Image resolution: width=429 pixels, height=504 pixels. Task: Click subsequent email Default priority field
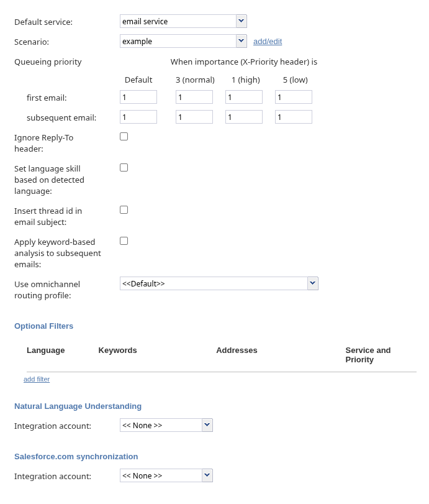point(138,117)
